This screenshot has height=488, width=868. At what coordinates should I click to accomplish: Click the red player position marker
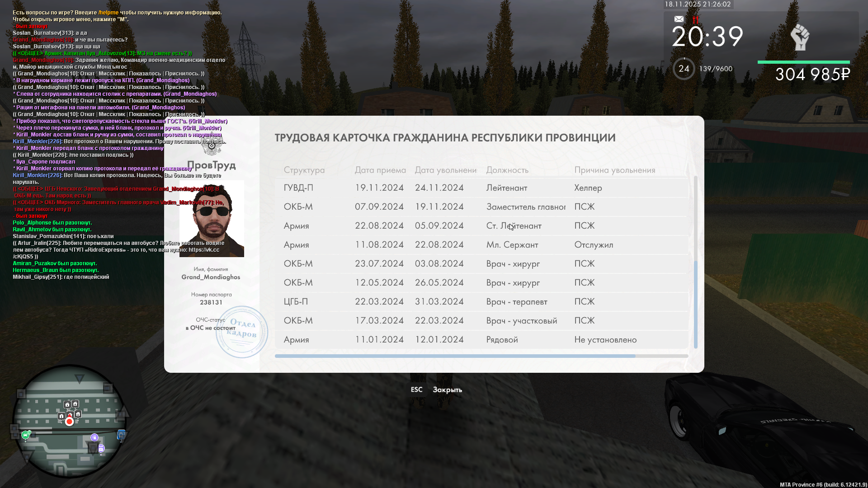click(x=69, y=422)
